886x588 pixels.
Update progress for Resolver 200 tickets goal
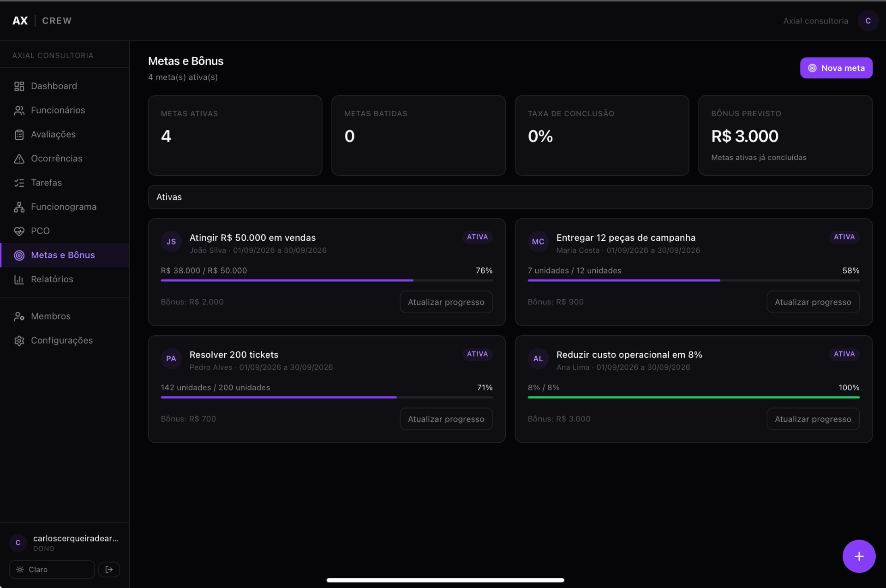[x=446, y=419]
